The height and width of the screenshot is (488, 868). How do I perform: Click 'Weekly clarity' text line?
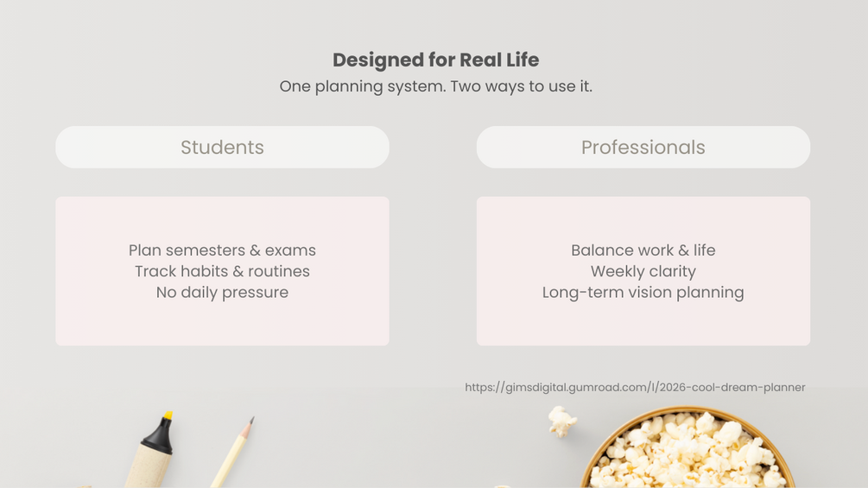[x=643, y=271]
